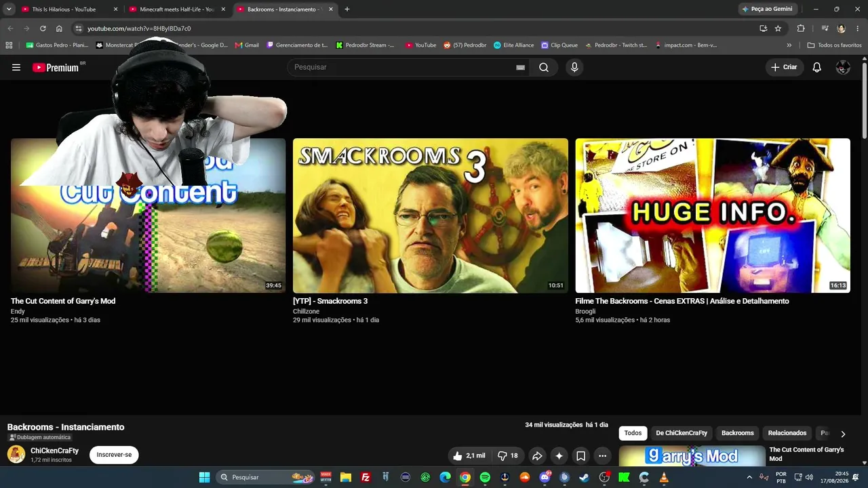Screen dimensions: 868x488
Task: Show more hidden bookmarks chevron
Action: click(789, 45)
